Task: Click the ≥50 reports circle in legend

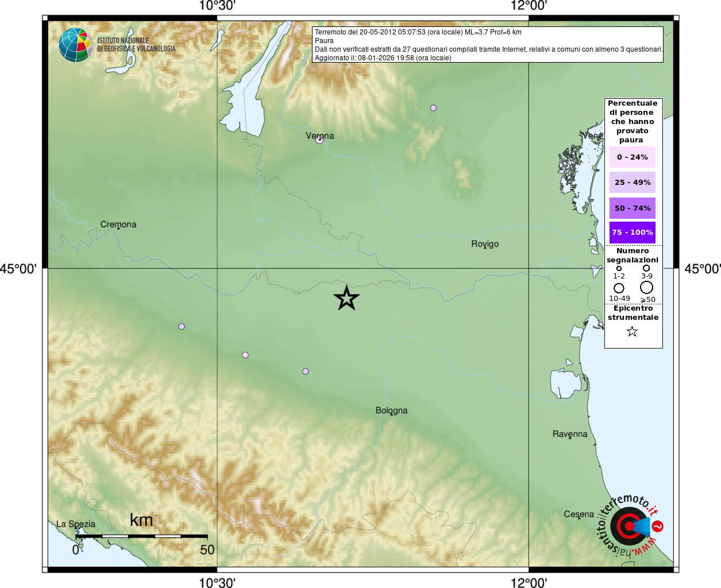Action: pyautogui.click(x=647, y=287)
